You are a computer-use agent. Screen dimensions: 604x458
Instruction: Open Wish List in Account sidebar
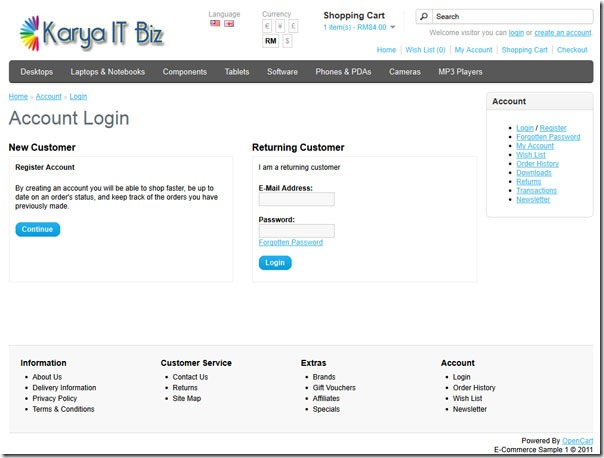[531, 155]
